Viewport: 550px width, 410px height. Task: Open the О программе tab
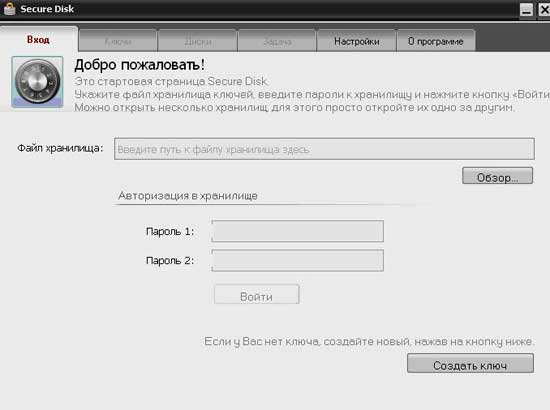(x=436, y=41)
